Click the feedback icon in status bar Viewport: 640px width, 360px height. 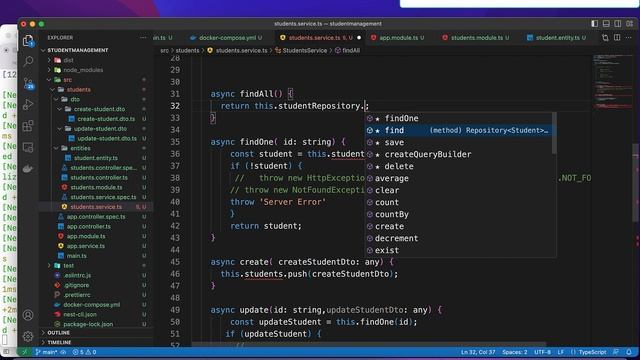[616, 352]
